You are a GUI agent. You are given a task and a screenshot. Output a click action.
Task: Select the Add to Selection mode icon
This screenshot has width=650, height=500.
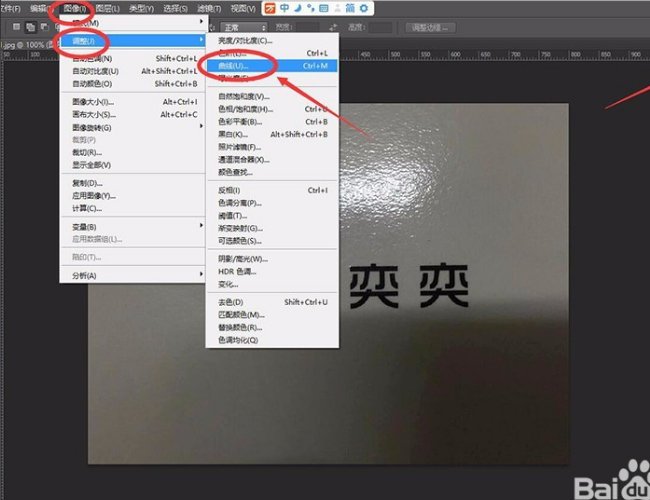(x=30, y=27)
